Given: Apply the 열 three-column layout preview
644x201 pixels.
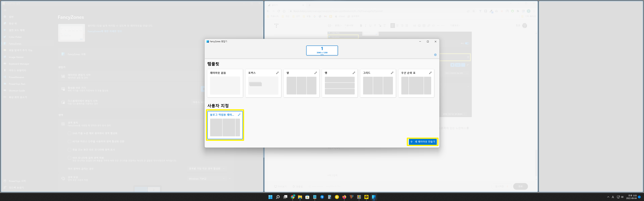Looking at the screenshot, I should click(301, 86).
